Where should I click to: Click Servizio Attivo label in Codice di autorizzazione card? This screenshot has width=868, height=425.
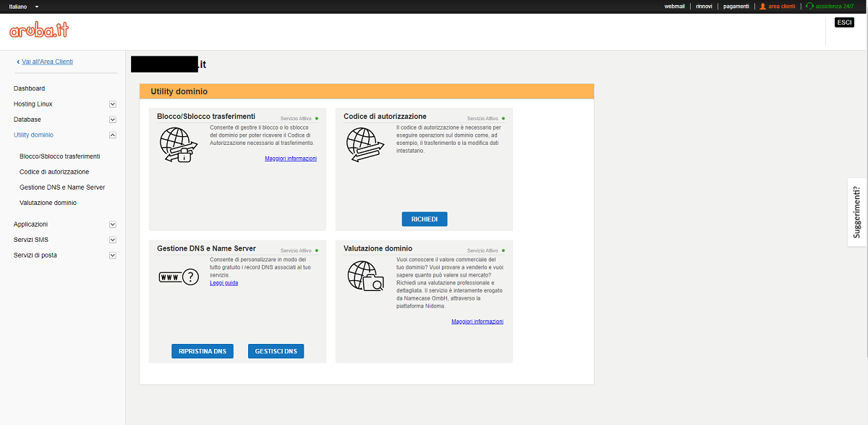coord(482,118)
